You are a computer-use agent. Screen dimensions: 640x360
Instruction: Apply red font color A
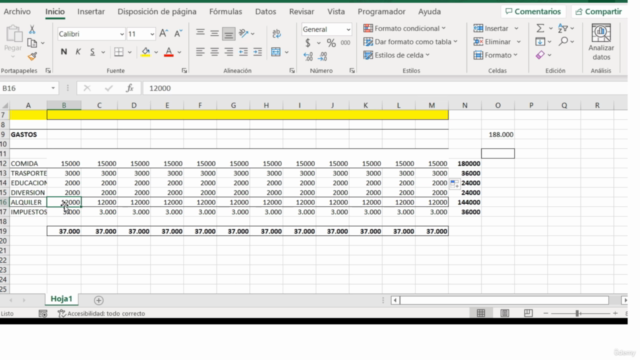169,52
